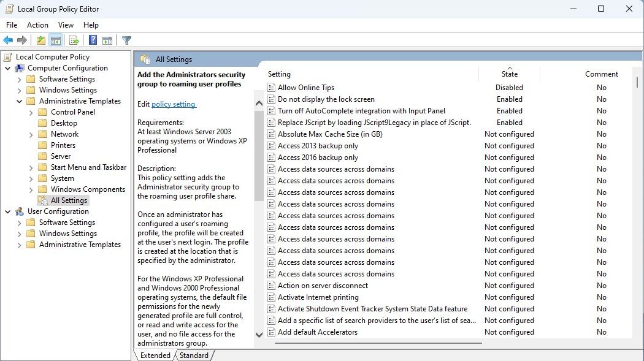This screenshot has width=644, height=361.
Task: Expand Administrative Templates under User Configuration
Action: [19, 245]
